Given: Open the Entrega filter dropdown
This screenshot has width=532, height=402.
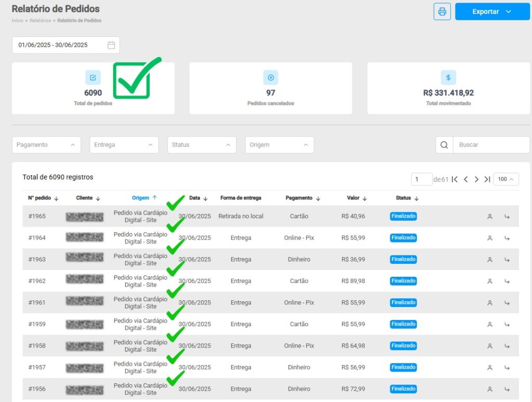Looking at the screenshot, I should click(124, 145).
